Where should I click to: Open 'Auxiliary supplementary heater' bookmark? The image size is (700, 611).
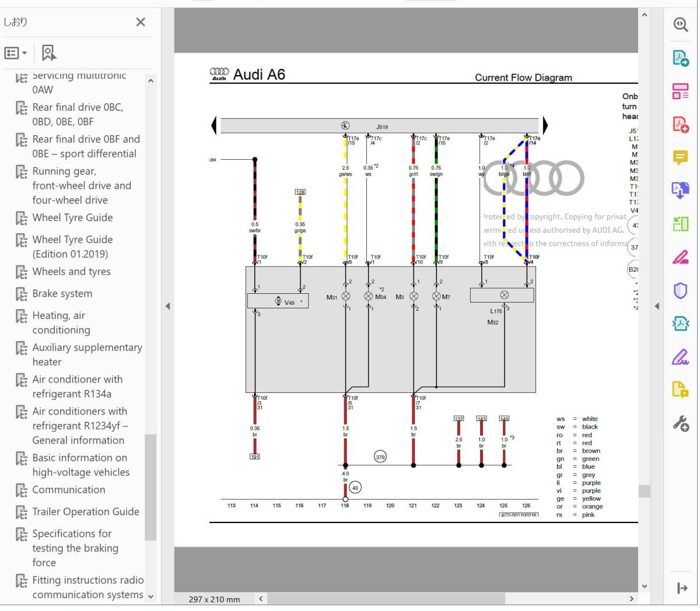(x=87, y=354)
